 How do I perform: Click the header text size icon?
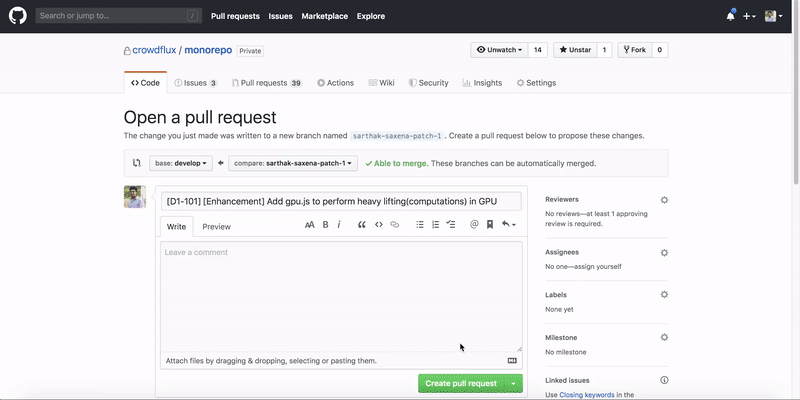pos(309,224)
